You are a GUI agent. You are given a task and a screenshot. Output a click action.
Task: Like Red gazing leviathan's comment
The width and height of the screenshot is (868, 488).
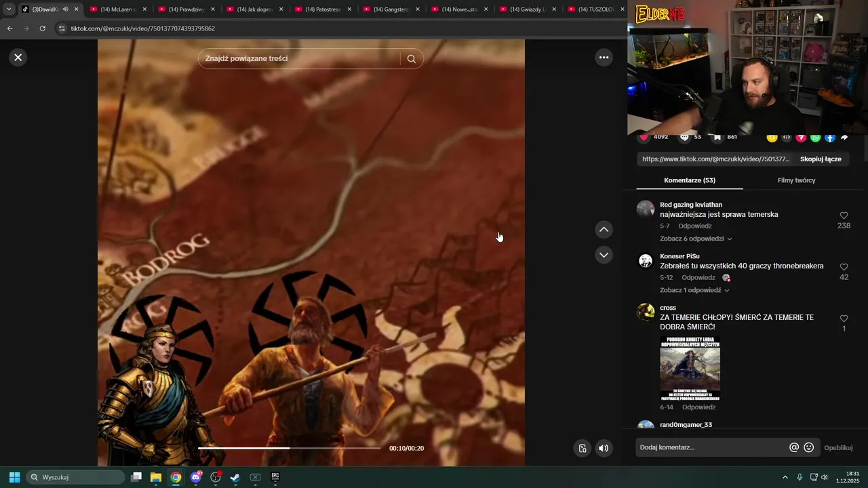(844, 216)
